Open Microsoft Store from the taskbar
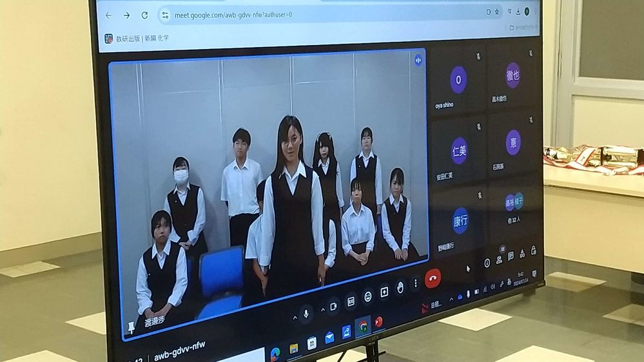Screen dimensions: 644x362 coord(312,343)
